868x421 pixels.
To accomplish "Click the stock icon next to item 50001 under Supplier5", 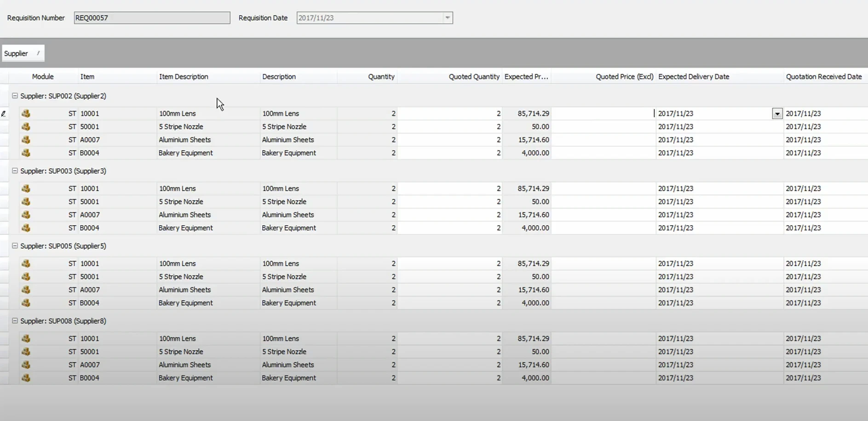I will point(26,277).
